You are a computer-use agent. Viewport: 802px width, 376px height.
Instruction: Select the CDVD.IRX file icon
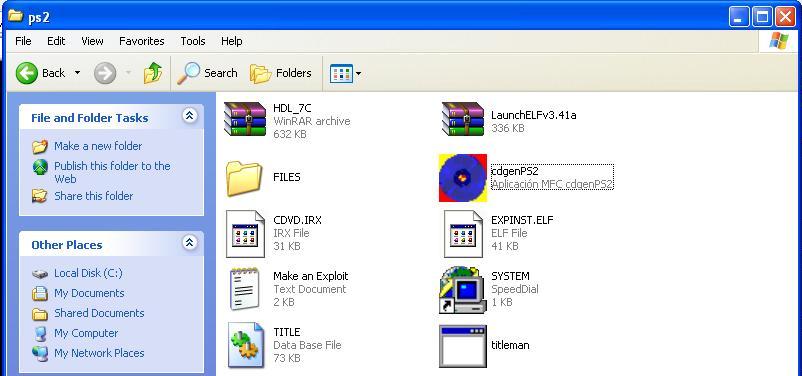tap(246, 234)
